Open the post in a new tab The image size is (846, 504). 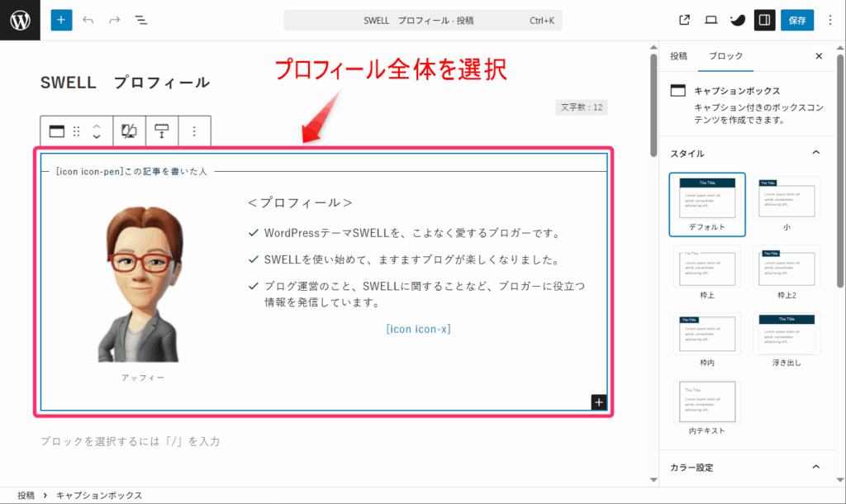(684, 20)
